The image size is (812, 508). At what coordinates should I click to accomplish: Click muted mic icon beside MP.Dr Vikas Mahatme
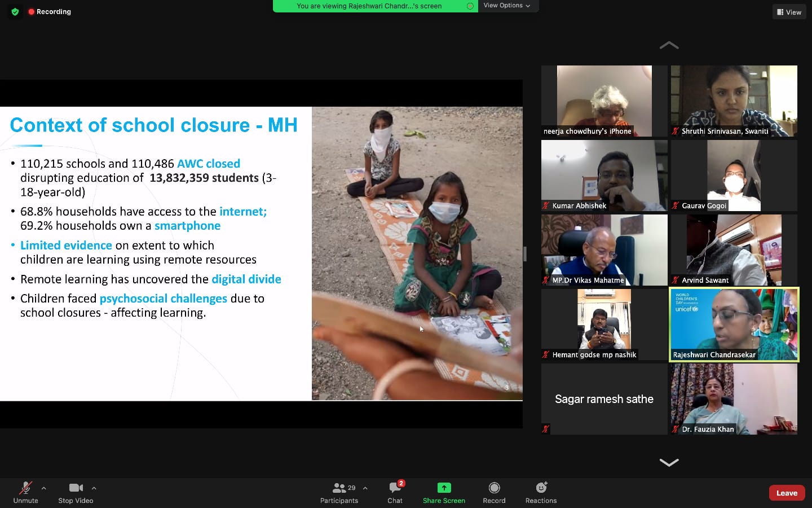tap(545, 280)
